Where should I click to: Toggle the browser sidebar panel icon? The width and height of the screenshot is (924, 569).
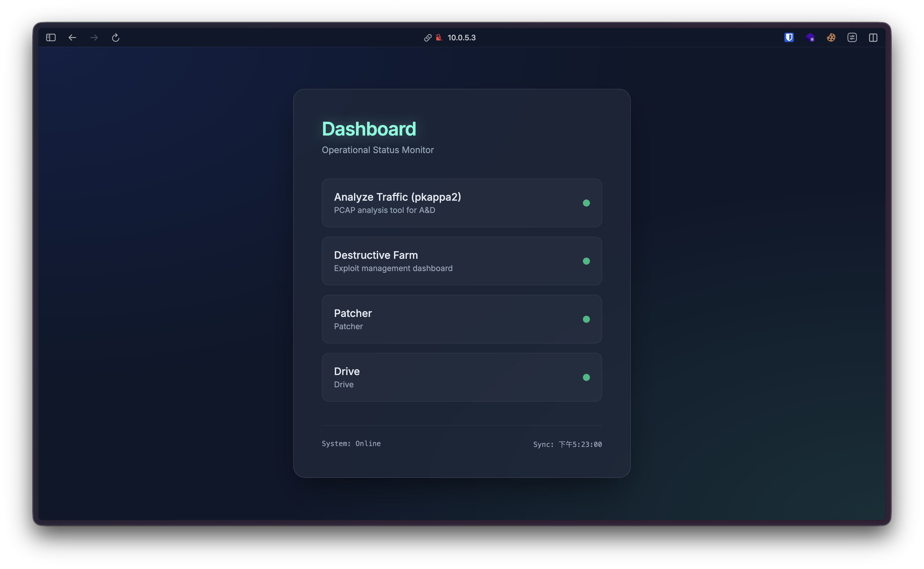coord(51,38)
